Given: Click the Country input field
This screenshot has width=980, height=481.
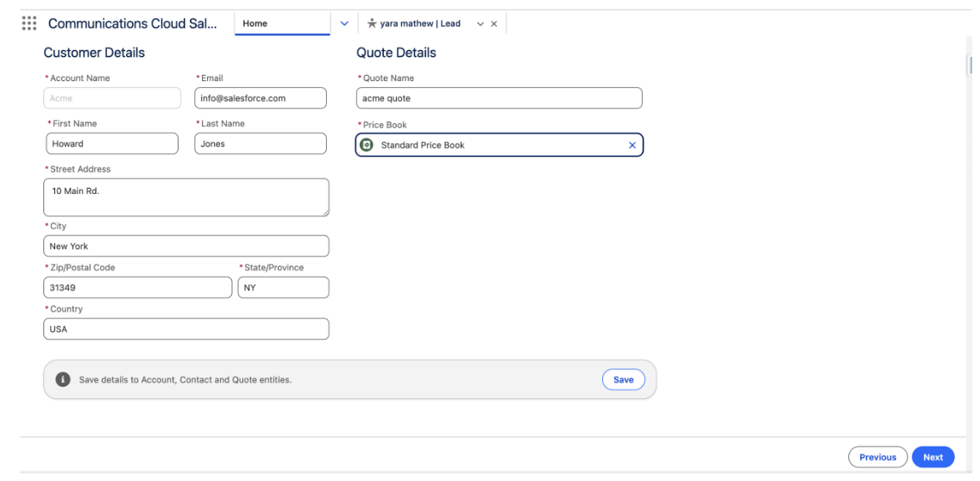Looking at the screenshot, I should (x=185, y=328).
